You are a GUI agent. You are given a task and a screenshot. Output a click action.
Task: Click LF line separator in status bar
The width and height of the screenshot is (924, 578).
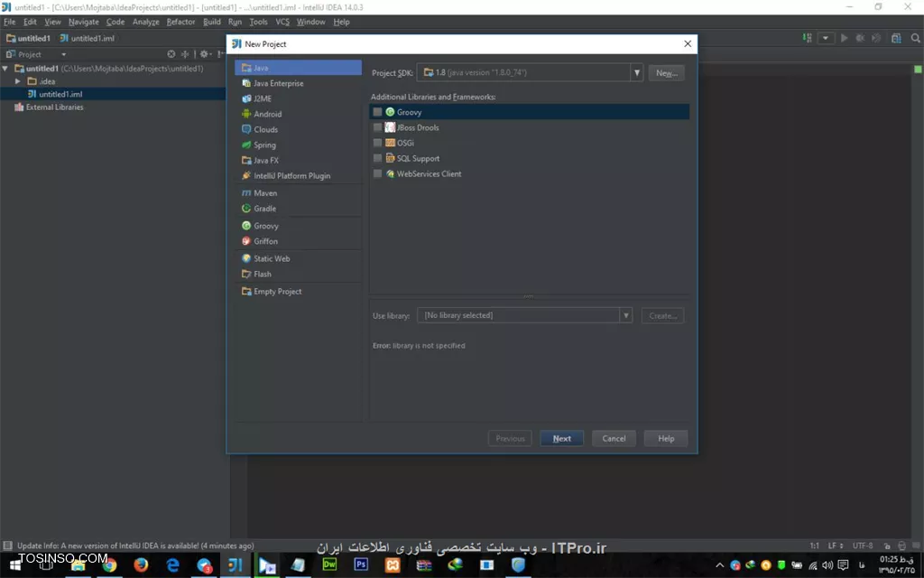coord(835,545)
